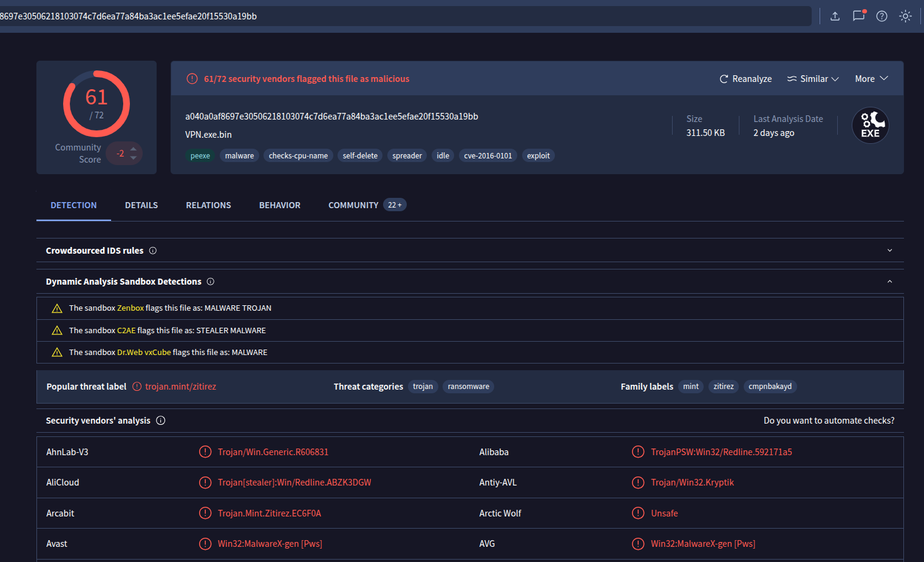Image resolution: width=924 pixels, height=562 pixels.
Task: Open the Similar dropdown menu
Action: (813, 79)
